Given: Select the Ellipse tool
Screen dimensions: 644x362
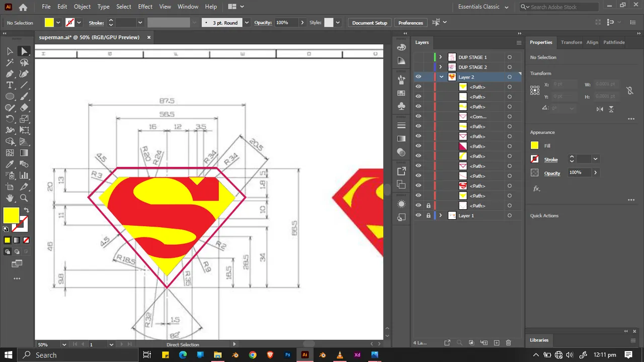Looking at the screenshot, I should 10,97.
